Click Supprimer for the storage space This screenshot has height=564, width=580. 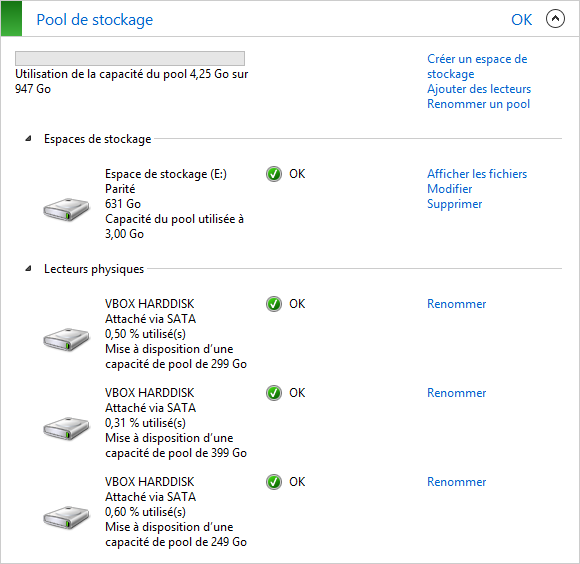coord(455,204)
